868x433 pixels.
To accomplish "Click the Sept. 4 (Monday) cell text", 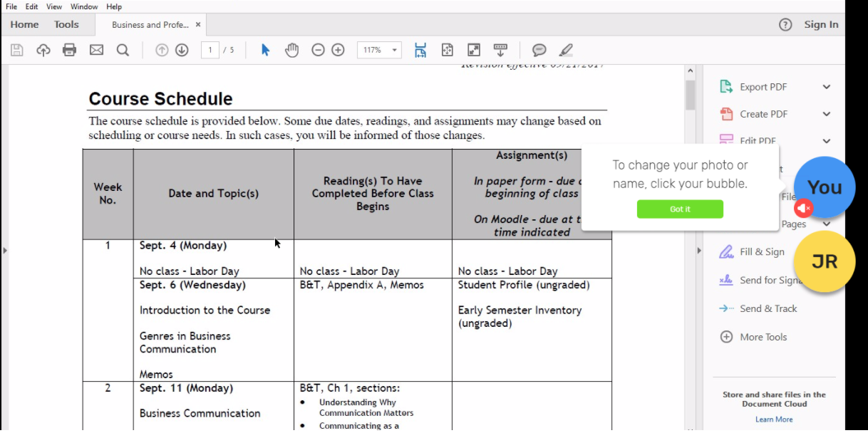I will 183,246.
